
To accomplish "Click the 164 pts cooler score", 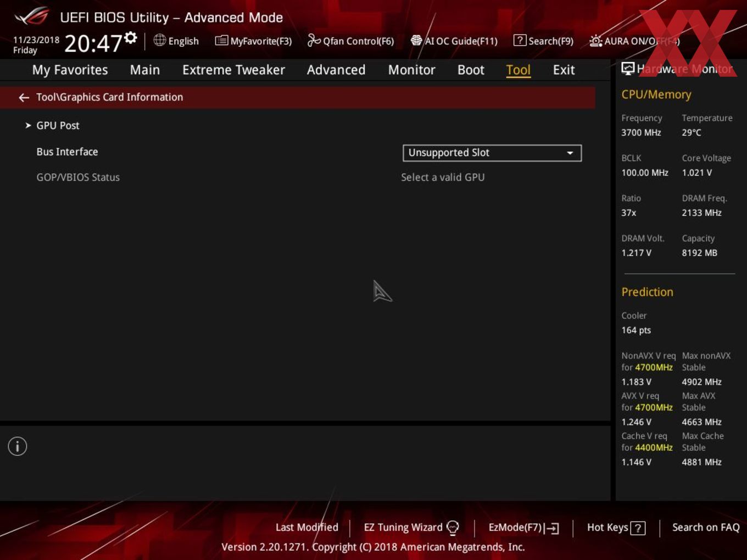I will coord(636,330).
